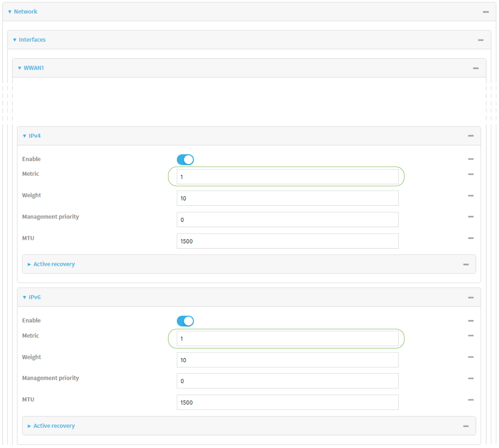Expand IPv4 Active recovery section
Image resolution: width=499 pixels, height=448 pixels.
54,264
